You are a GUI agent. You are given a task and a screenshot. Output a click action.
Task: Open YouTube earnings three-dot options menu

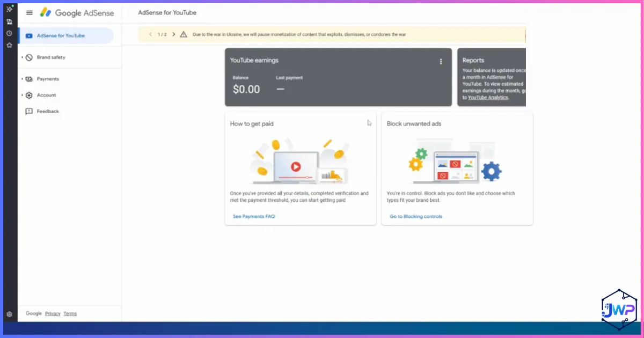coord(441,62)
